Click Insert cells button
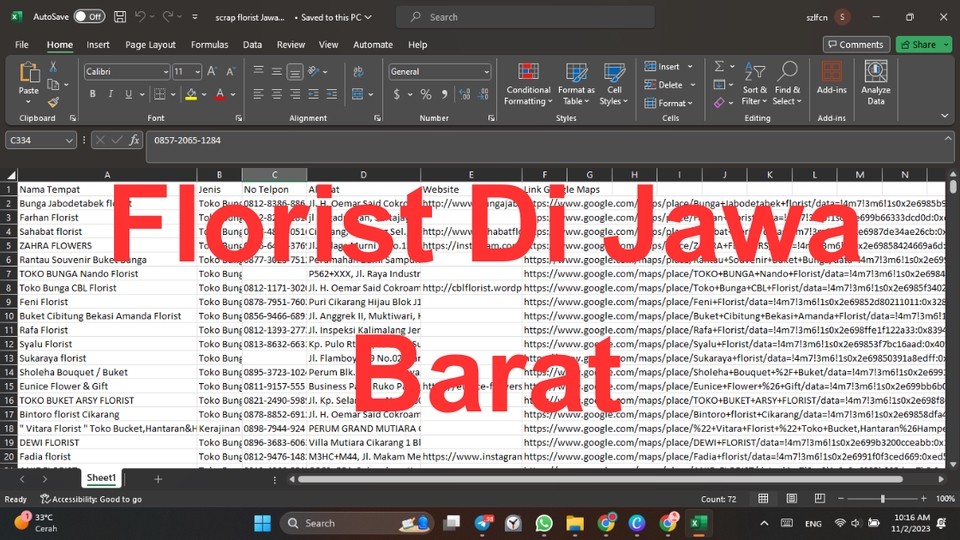 (x=662, y=66)
